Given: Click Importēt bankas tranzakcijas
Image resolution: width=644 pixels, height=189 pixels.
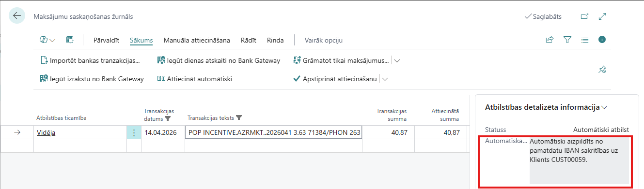Looking at the screenshot, I should (90, 61).
